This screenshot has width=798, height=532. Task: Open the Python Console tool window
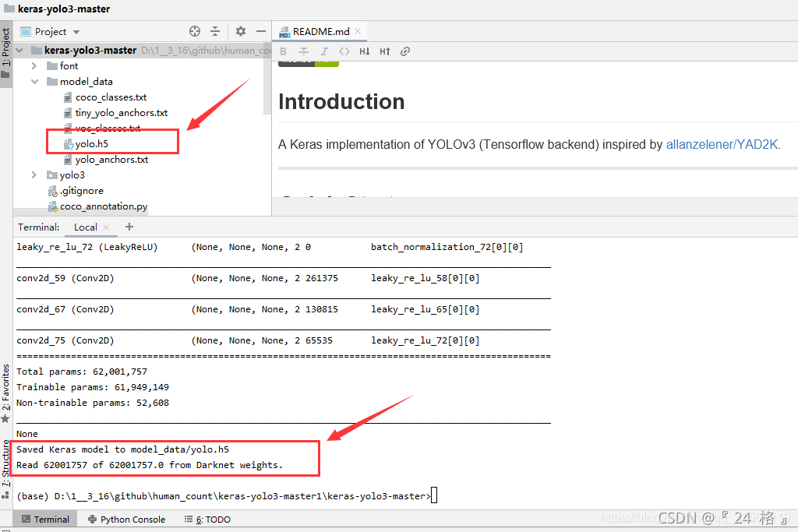(127, 520)
